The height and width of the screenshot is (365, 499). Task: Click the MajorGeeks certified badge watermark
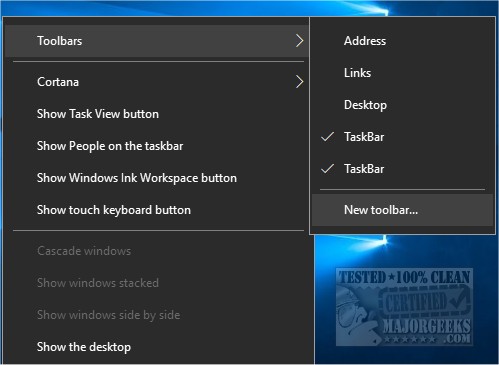[x=404, y=307]
